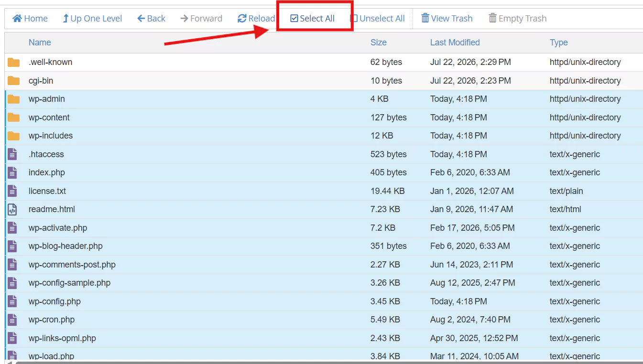Click Up One Level button
The width and height of the screenshot is (643, 364).
[92, 19]
